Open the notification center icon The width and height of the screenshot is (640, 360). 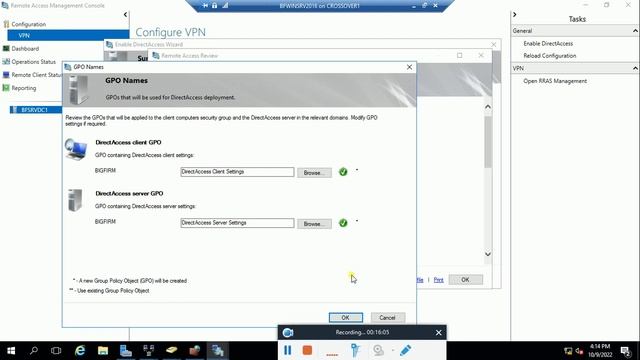tap(626, 351)
